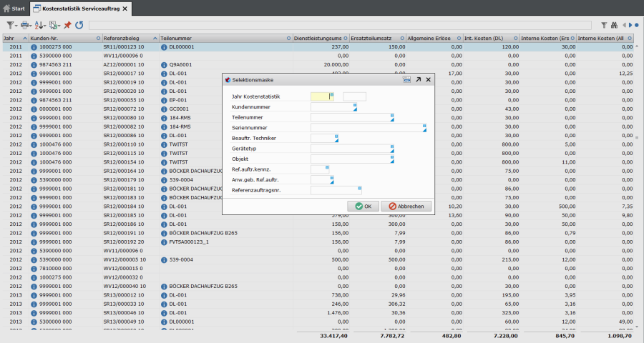Open the A-Z sort tool
Image resolution: width=644 pixels, height=343 pixels.
click(x=40, y=25)
